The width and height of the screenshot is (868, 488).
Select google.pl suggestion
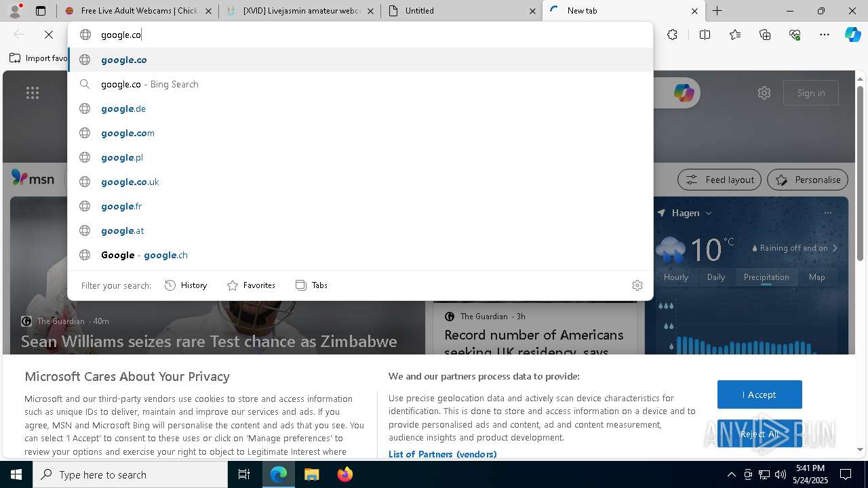(x=361, y=157)
